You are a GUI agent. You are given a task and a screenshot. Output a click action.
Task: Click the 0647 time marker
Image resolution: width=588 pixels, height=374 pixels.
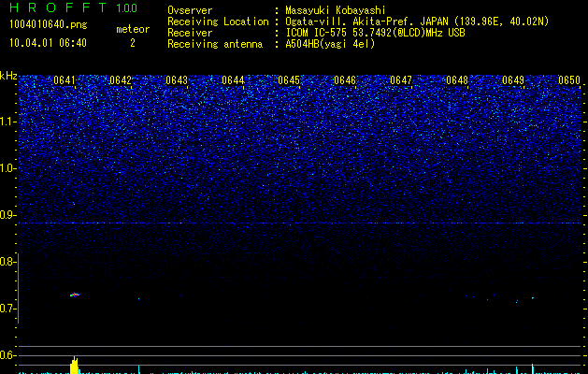tap(401, 80)
